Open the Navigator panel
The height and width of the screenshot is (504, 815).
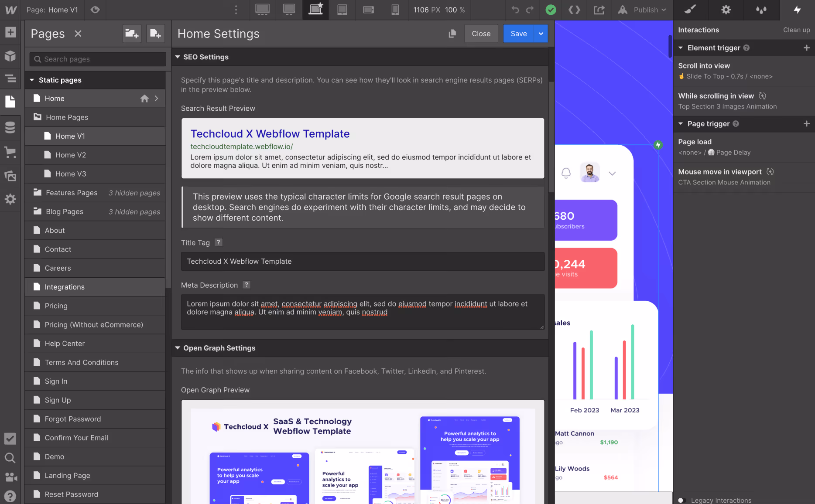10,78
